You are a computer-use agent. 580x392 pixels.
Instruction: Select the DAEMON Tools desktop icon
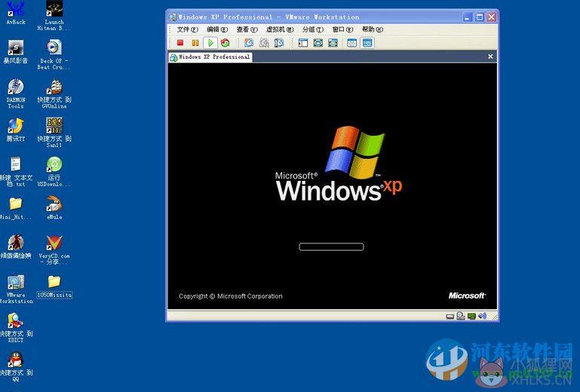tap(16, 93)
